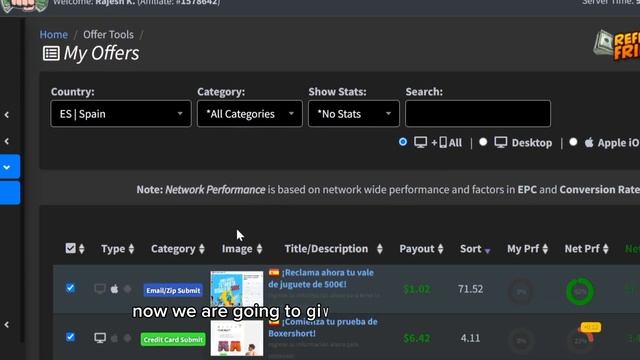Viewport: 640px width, 360px height.
Task: Open the toy voucher offer thumbnail
Action: (x=237, y=289)
